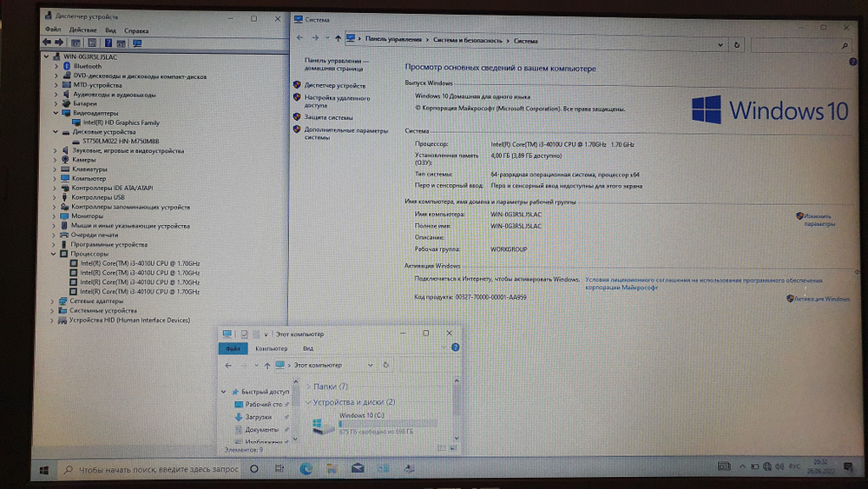Image resolution: width=868 pixels, height=489 pixels.
Task: Select Bluetooth category icon in device tree
Action: tap(67, 66)
